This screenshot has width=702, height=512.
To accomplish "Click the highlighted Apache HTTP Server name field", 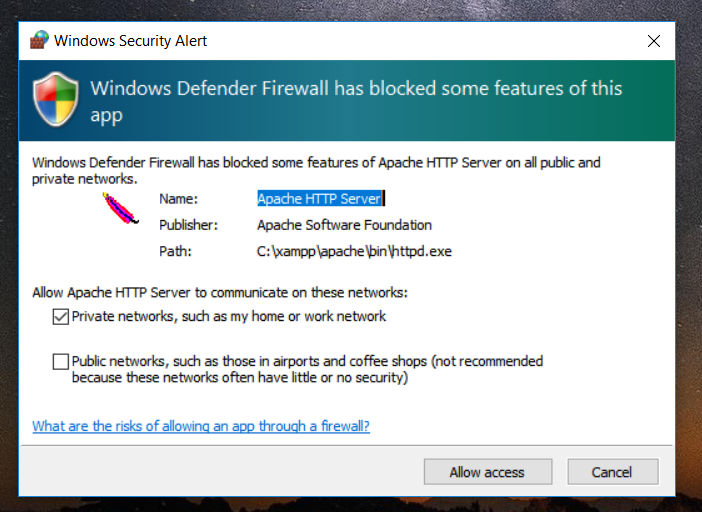I will click(x=321, y=199).
